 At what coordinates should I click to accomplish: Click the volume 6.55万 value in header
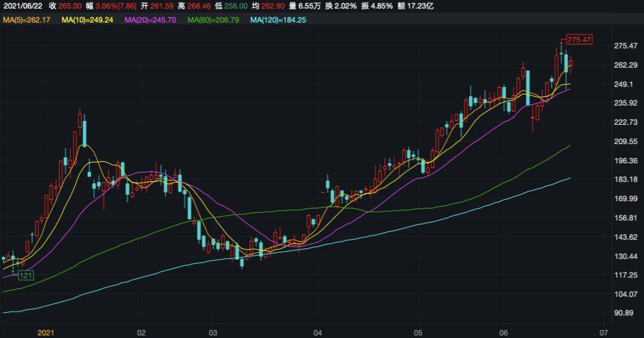click(310, 5)
